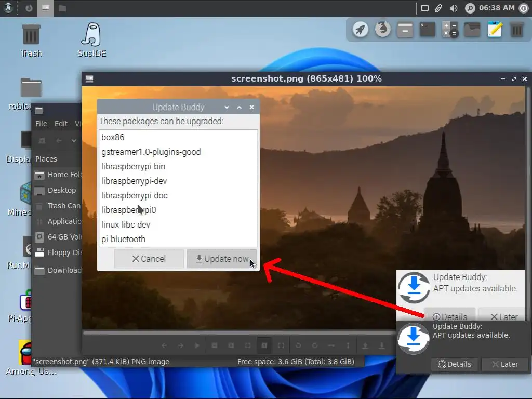Click Details in the Update Buddy notification

click(x=455, y=364)
